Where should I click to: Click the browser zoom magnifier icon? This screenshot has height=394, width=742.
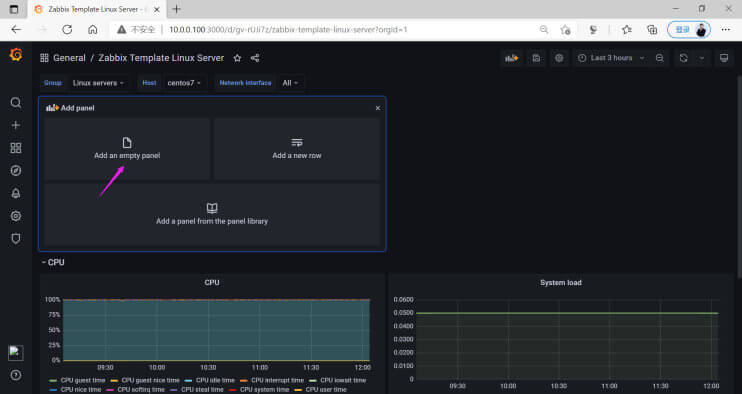[544, 30]
